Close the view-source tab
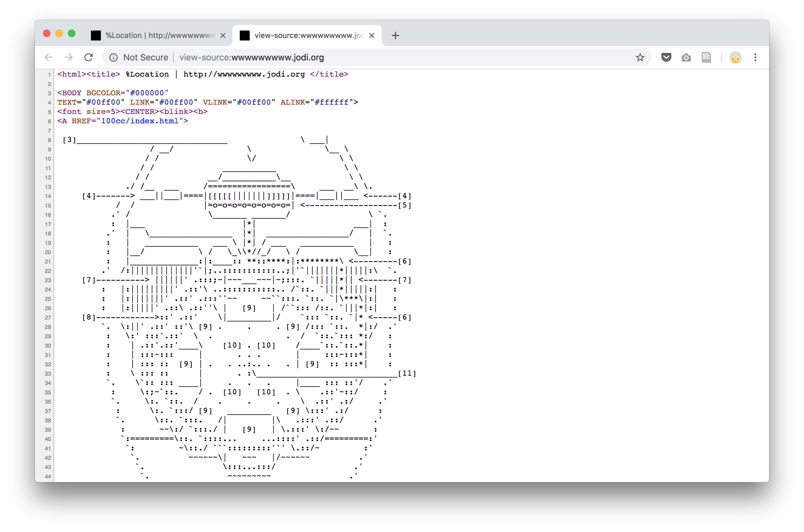The height and width of the screenshot is (532, 804). click(372, 35)
